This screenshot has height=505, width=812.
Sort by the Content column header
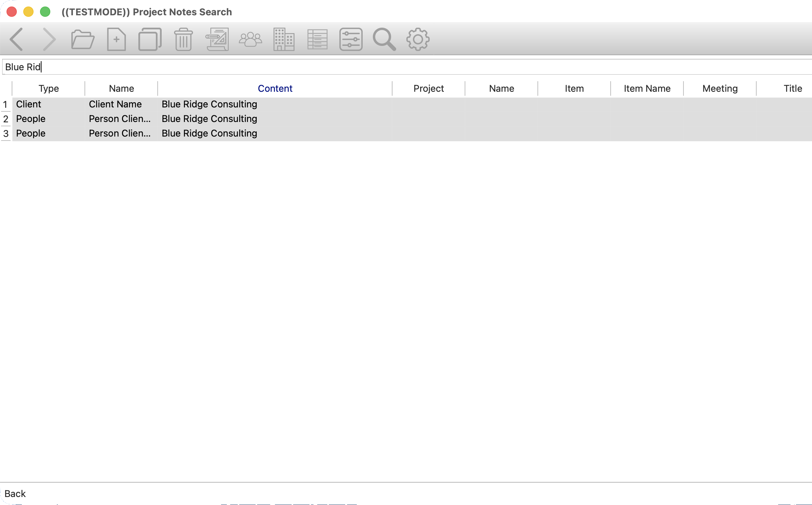pos(275,88)
